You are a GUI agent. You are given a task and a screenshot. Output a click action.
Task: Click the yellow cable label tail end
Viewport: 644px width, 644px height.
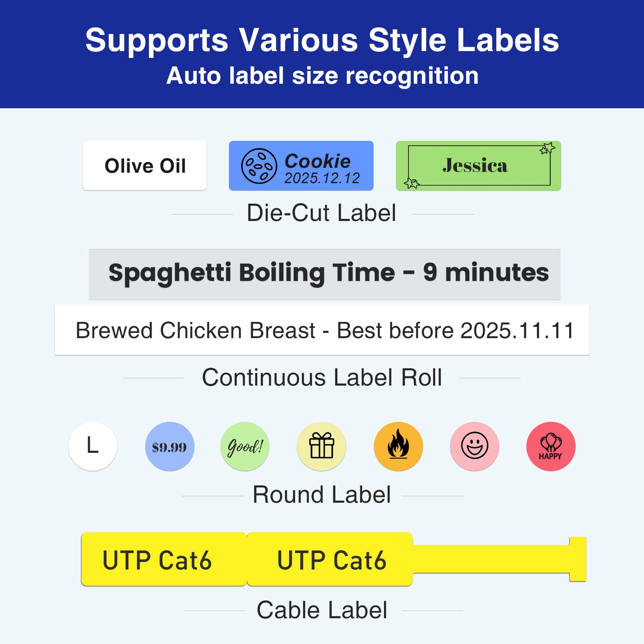pos(578,559)
